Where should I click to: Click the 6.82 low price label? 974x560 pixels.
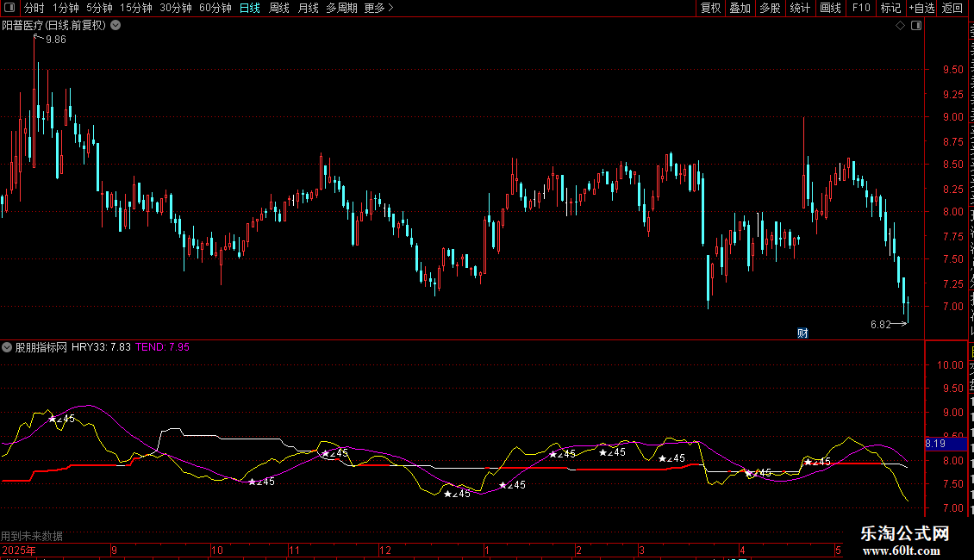[881, 325]
